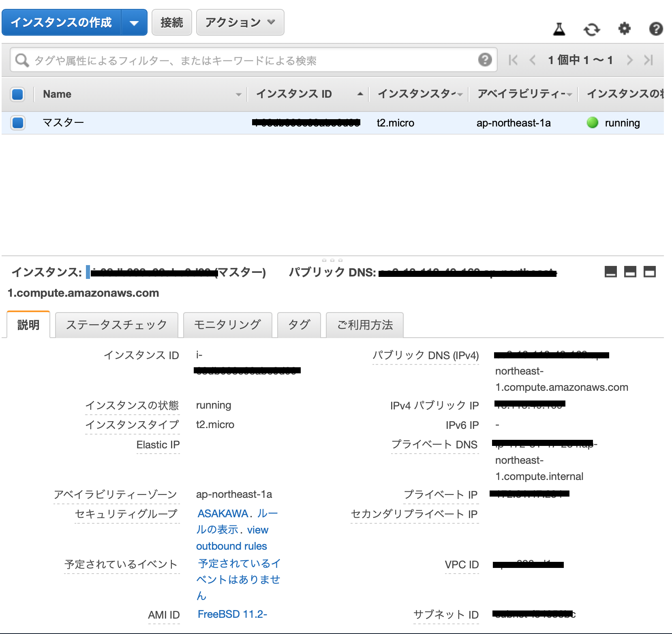Screen dimensions: 672x634
Task: Click the プライベート DNS label
Action: [x=435, y=444]
